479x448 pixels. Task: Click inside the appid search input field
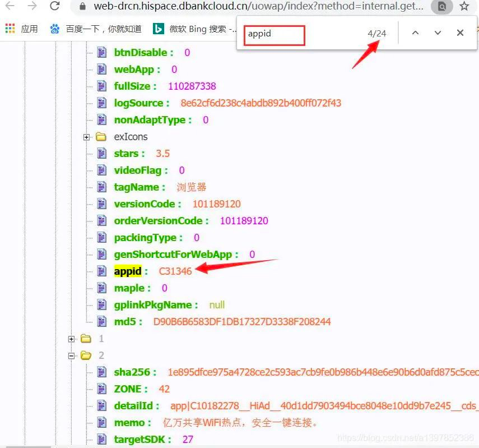273,35
